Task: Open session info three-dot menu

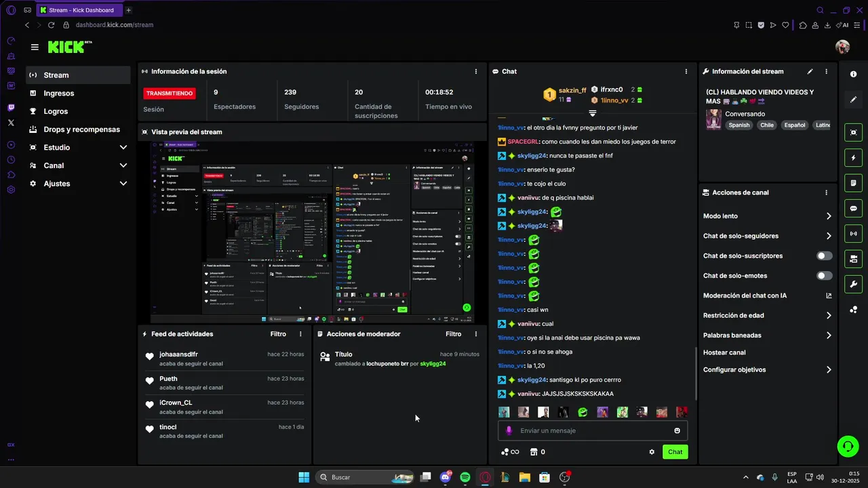Action: [476, 71]
